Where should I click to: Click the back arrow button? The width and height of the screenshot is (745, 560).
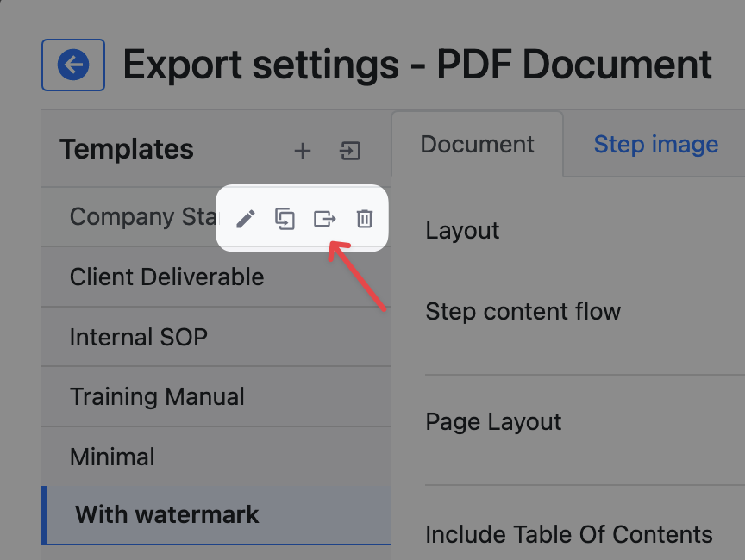point(73,65)
